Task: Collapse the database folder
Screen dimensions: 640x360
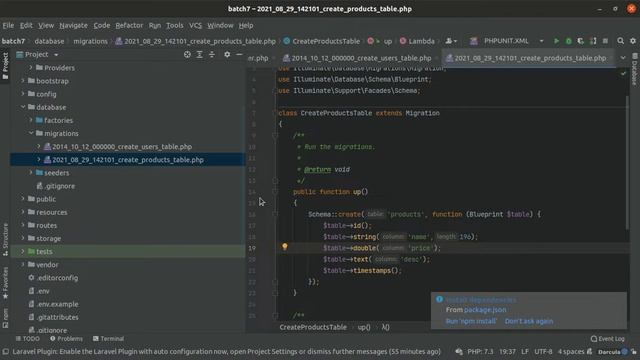Action: 23,107
